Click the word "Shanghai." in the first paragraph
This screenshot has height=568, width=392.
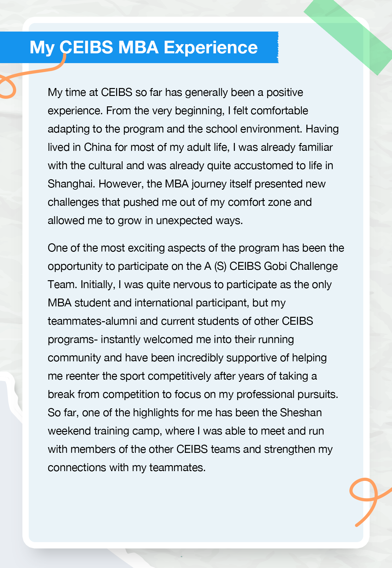71,184
